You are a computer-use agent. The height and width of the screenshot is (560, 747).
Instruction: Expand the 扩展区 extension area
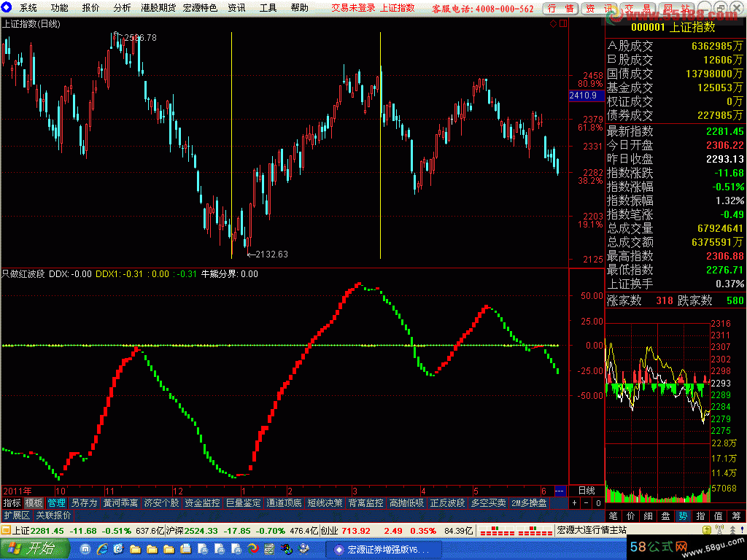coord(16,515)
